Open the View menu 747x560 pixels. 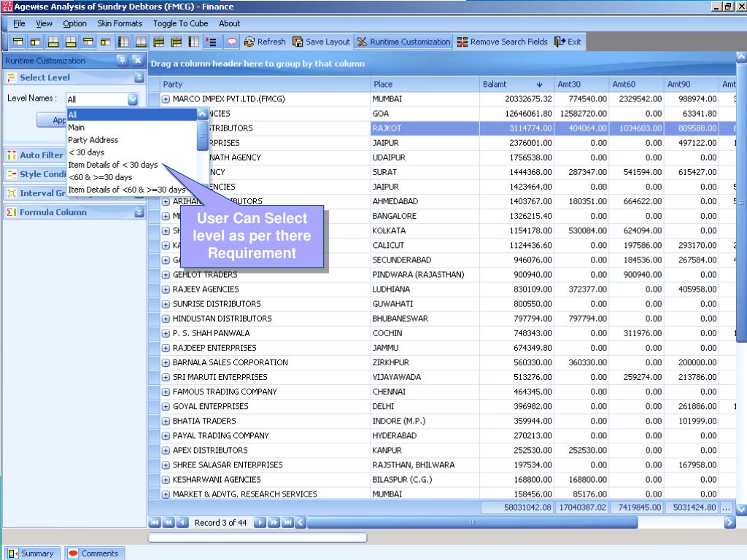pos(44,23)
